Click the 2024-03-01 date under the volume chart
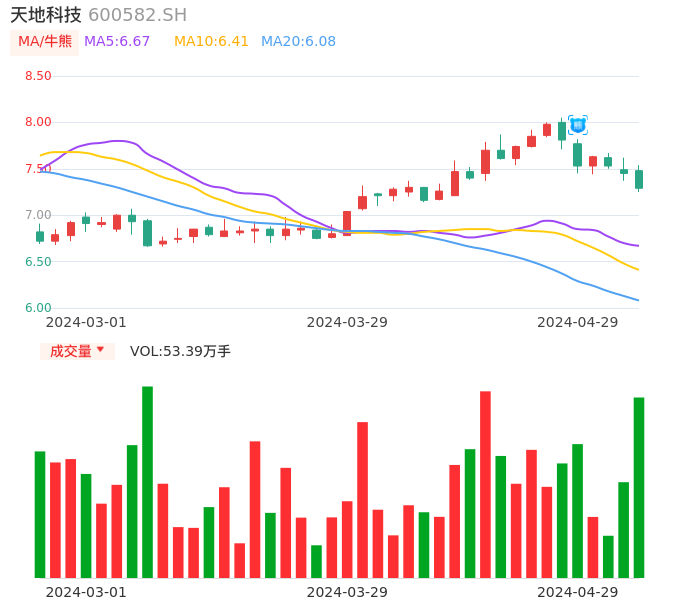The height and width of the screenshot is (606, 686). [x=86, y=592]
